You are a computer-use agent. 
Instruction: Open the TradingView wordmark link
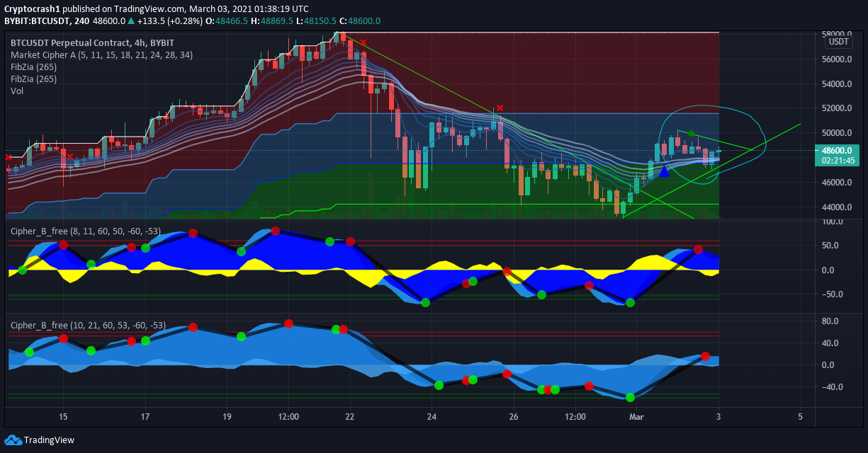49,440
